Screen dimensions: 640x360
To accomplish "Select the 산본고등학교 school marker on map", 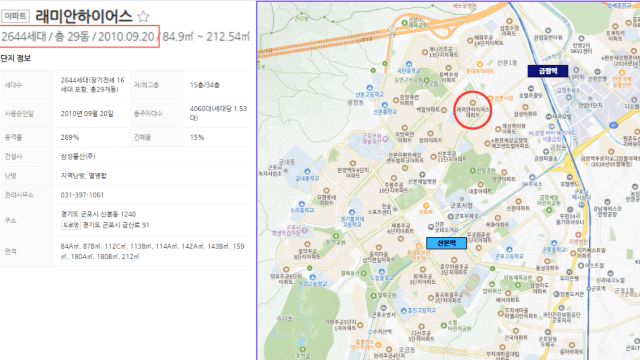I will pyautogui.click(x=369, y=88).
